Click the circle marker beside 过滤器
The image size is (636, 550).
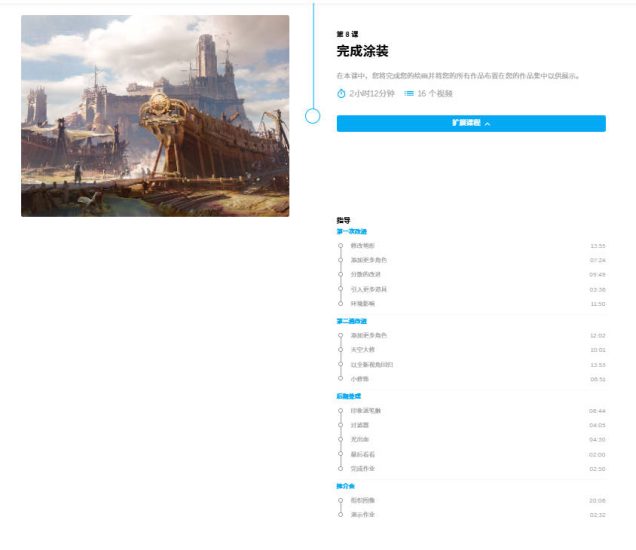coord(340,425)
